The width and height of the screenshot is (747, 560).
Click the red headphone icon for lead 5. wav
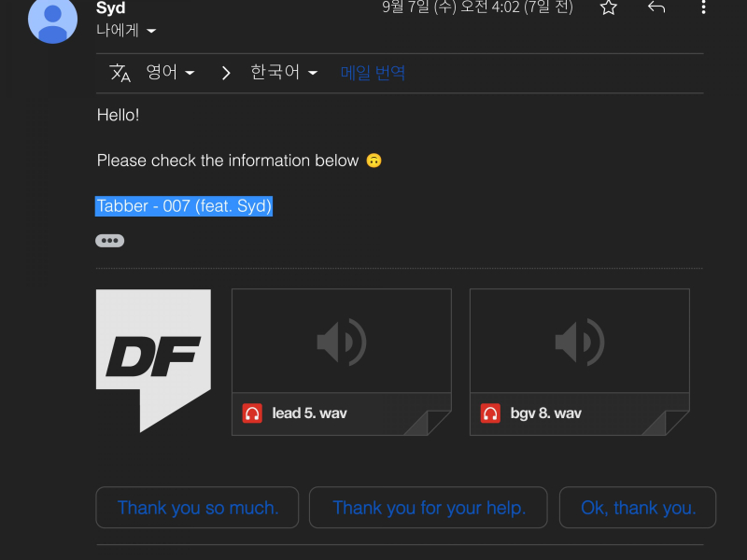252,413
